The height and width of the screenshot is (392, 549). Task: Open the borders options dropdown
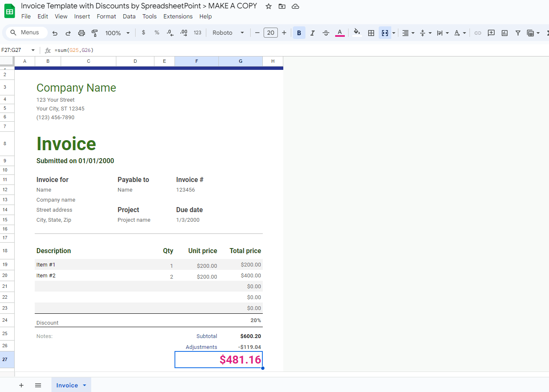coord(371,32)
